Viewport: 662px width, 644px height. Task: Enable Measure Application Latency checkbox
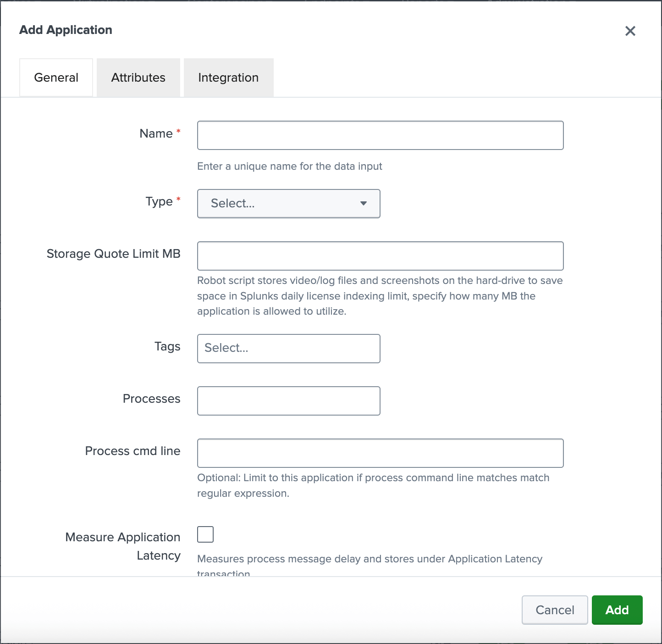click(205, 534)
